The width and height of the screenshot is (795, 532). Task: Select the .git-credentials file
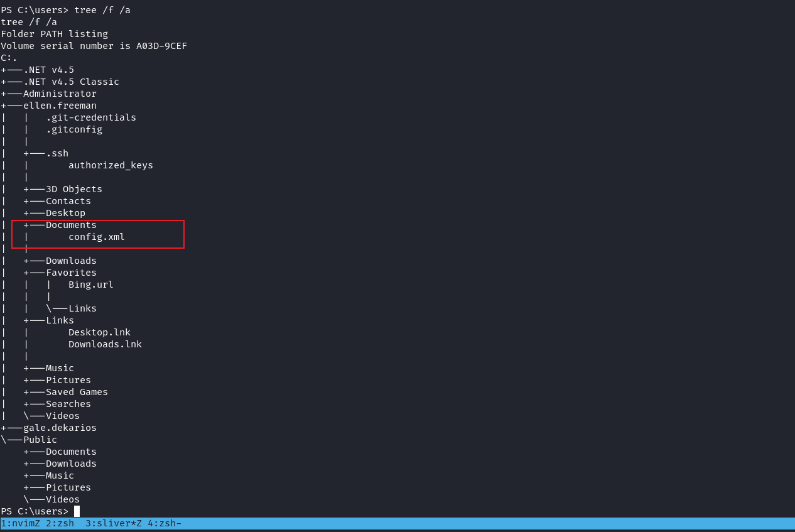pos(90,117)
